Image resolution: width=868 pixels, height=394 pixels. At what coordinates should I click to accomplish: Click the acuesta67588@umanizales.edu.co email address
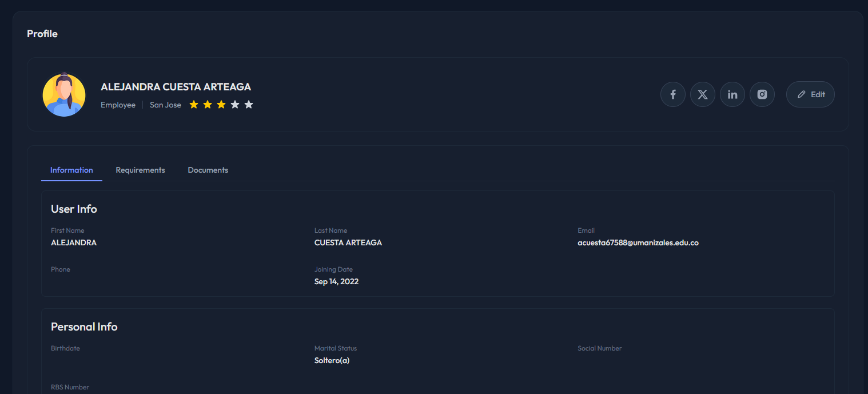(638, 242)
